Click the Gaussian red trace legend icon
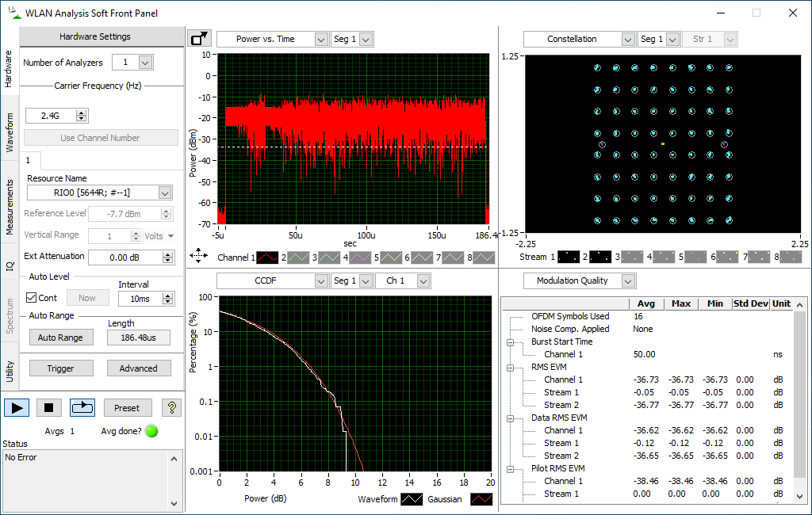This screenshot has width=812, height=515. (481, 499)
